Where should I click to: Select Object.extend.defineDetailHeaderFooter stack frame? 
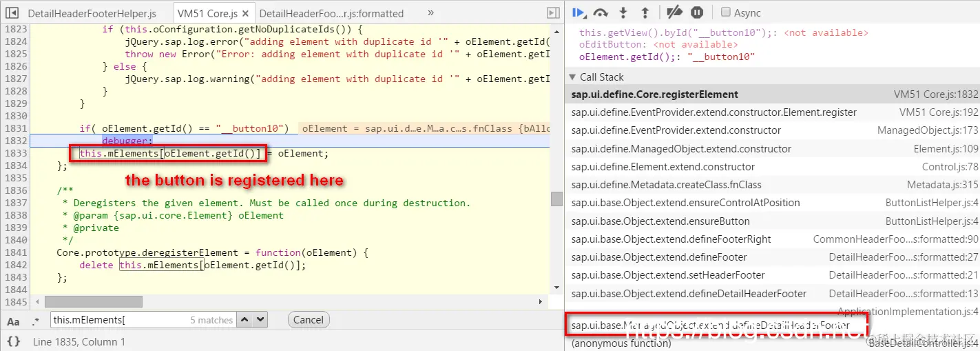coord(772,294)
